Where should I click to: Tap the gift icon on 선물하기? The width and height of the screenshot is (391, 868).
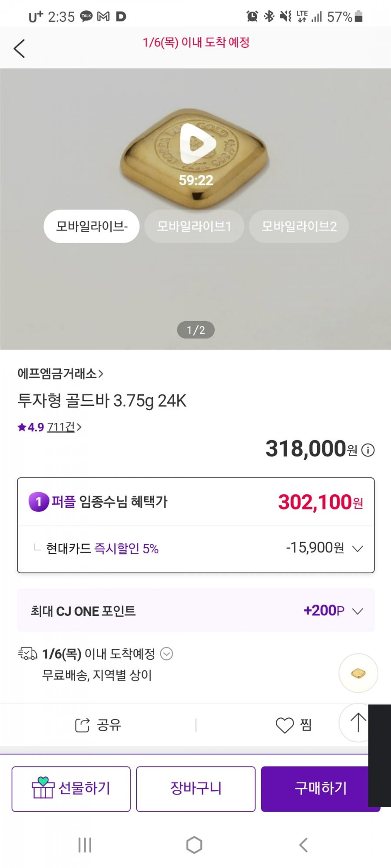pyautogui.click(x=43, y=788)
